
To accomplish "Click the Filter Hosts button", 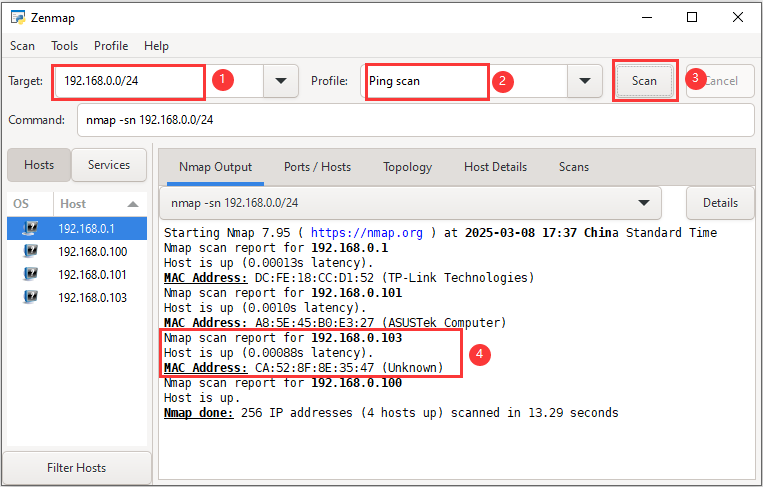I will coord(75,468).
